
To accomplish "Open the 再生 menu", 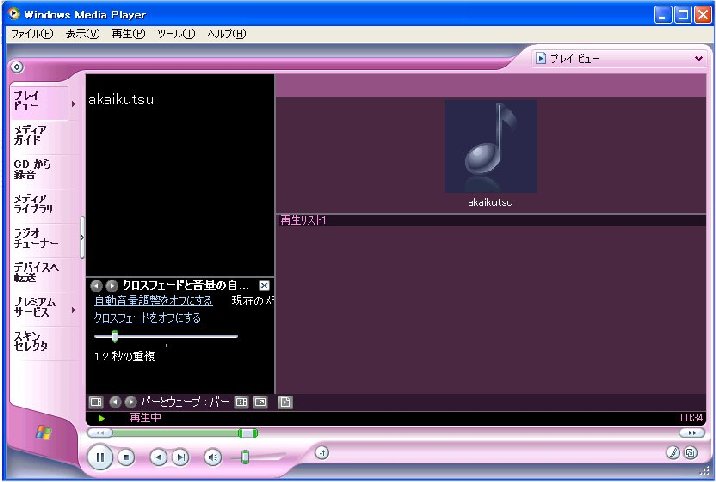I will (x=128, y=34).
